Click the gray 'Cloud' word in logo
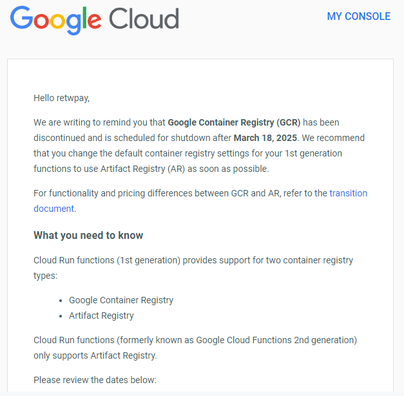Image resolution: width=404 pixels, height=396 pixels. click(144, 19)
